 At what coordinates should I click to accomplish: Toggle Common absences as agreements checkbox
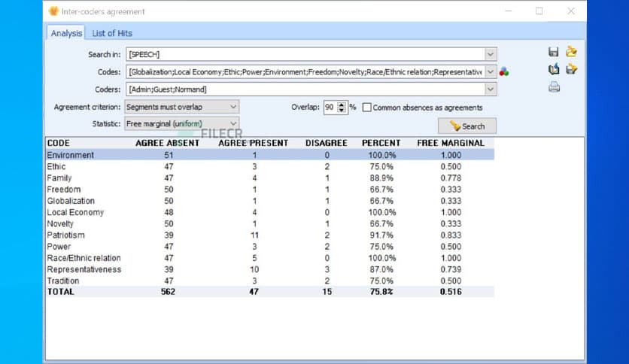(366, 108)
